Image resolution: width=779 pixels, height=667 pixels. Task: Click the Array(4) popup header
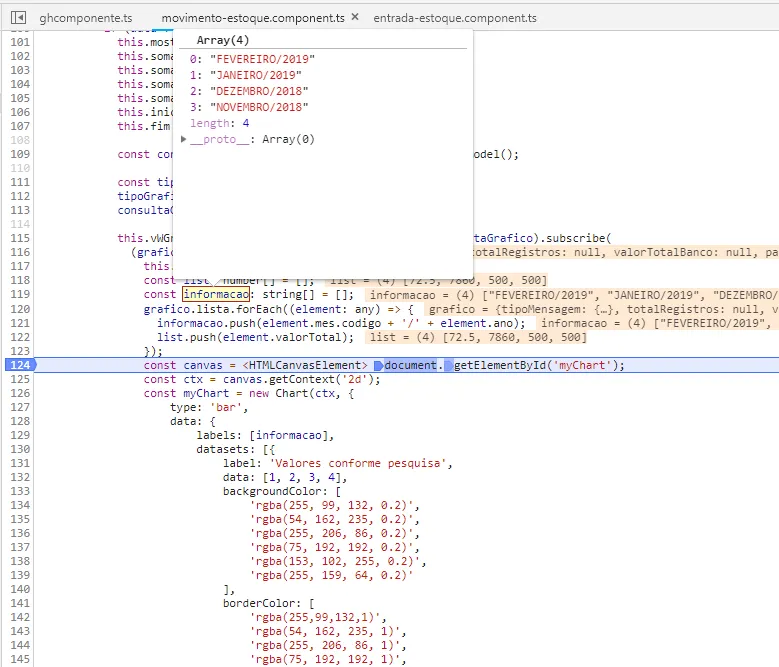[225, 40]
